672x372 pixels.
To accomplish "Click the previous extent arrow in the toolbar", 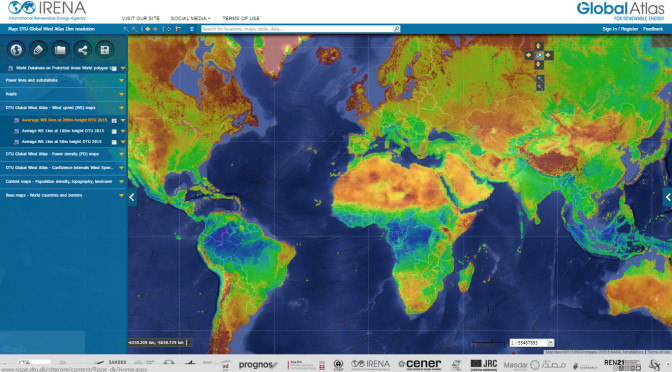I will 147,29.
